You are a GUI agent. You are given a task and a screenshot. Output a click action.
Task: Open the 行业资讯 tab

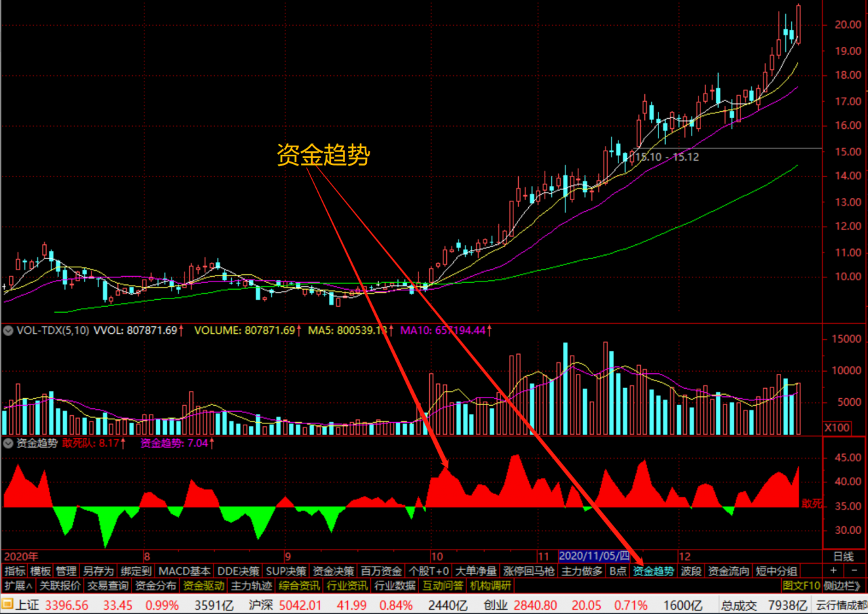(348, 586)
